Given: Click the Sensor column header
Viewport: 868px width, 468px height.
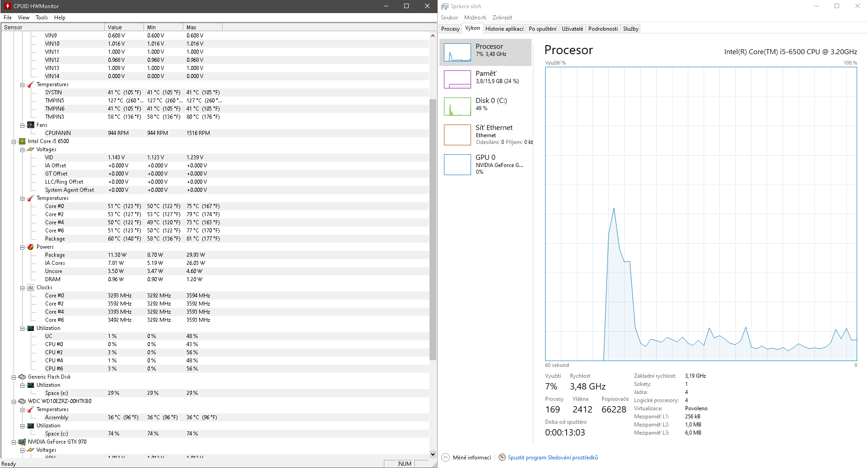Looking at the screenshot, I should (53, 27).
